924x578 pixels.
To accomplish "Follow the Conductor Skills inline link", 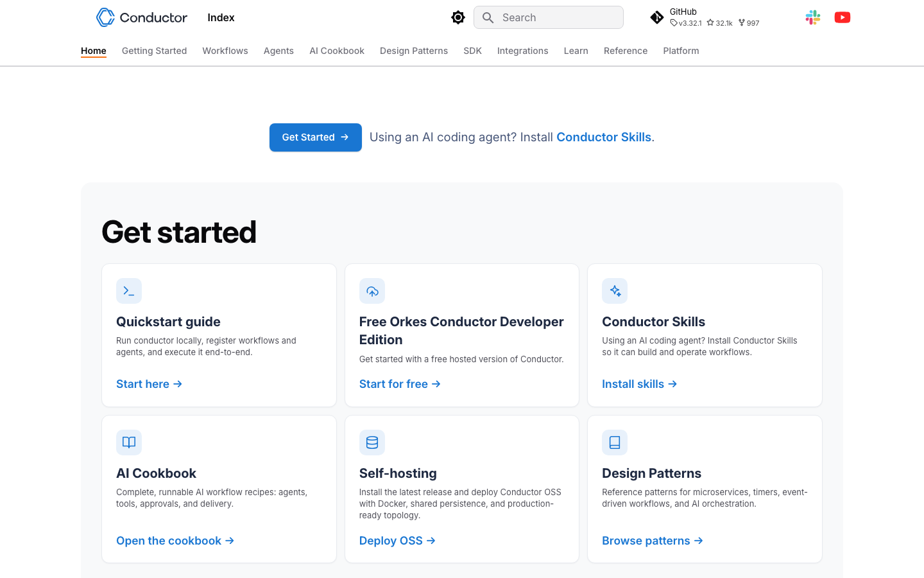I will (604, 137).
